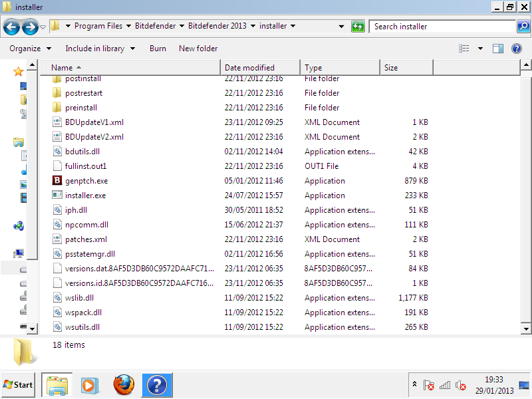
Task: Click the search magnifier icon
Action: (x=523, y=26)
